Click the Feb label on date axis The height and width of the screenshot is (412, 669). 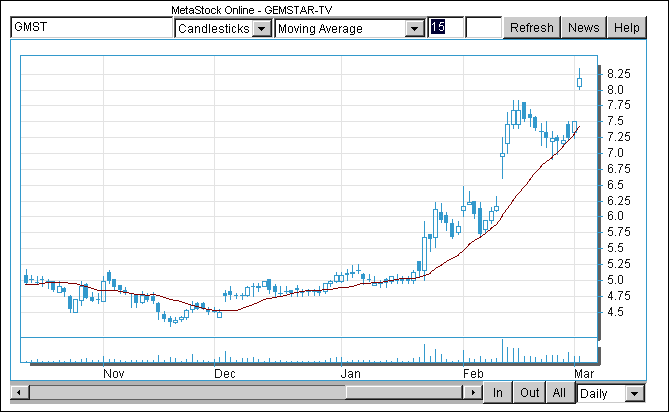(x=474, y=374)
